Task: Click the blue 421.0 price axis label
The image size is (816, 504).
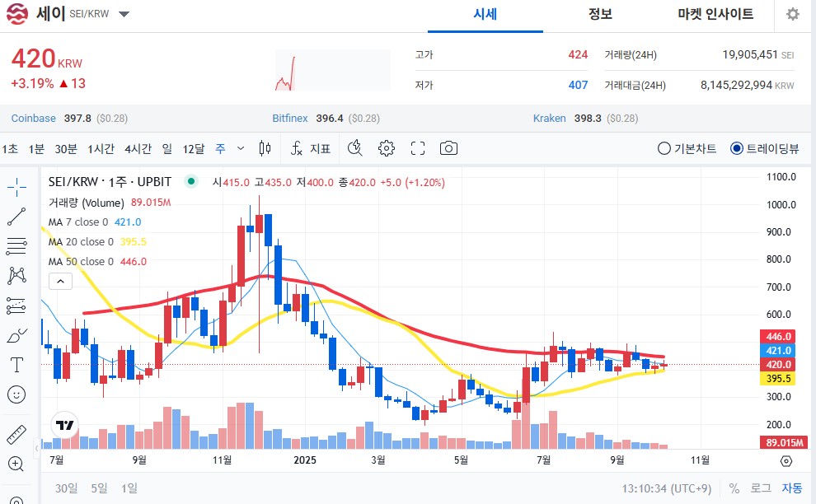Action: coord(778,351)
